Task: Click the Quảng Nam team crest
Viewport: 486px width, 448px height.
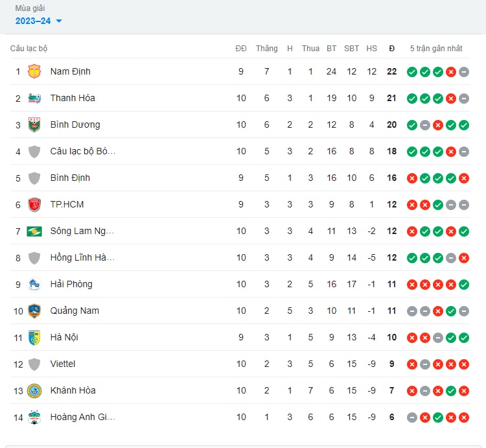Action: pyautogui.click(x=34, y=311)
